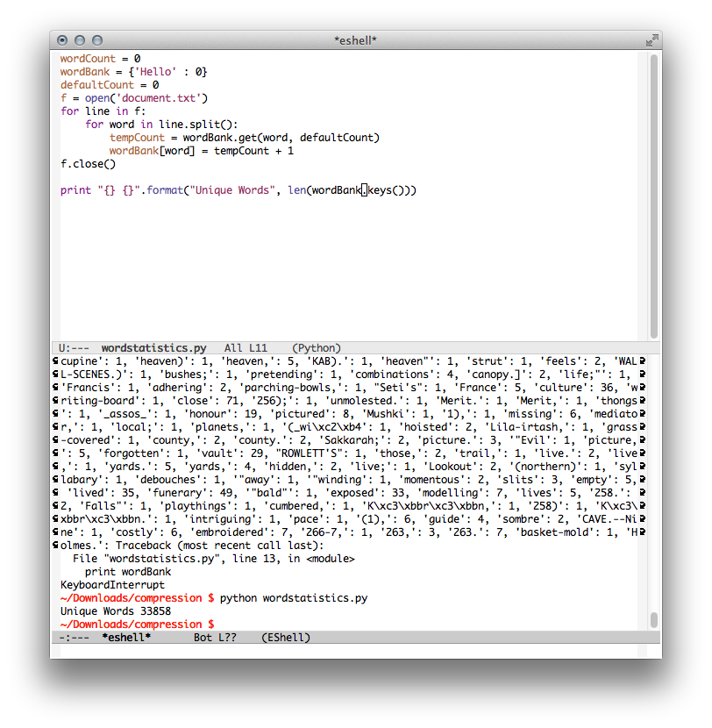The width and height of the screenshot is (712, 728).
Task: Click 'Traceback (most recent call last):' text
Action: coord(219,546)
